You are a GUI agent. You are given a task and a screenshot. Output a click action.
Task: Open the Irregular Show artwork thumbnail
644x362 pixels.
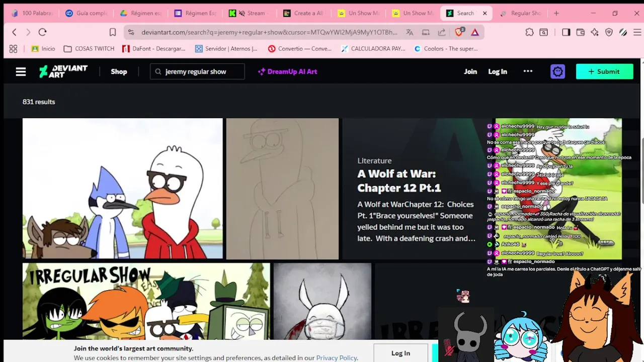point(146,301)
